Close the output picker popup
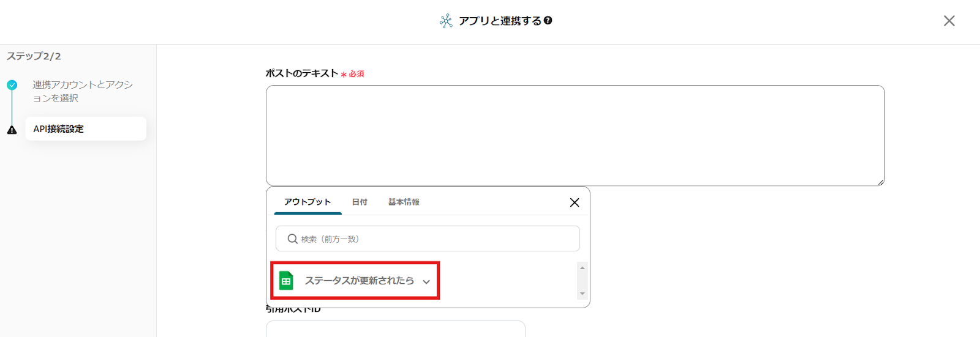 coord(575,202)
